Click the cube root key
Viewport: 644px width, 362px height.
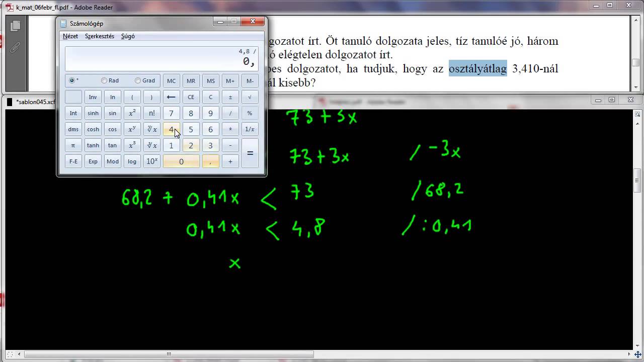tap(151, 145)
